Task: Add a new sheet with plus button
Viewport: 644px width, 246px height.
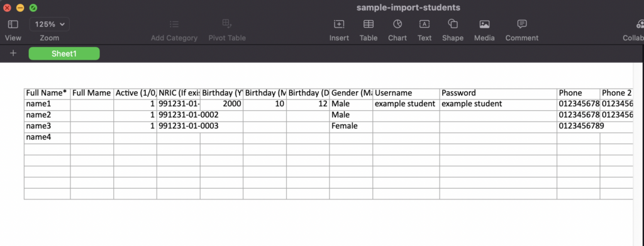Action: point(13,53)
